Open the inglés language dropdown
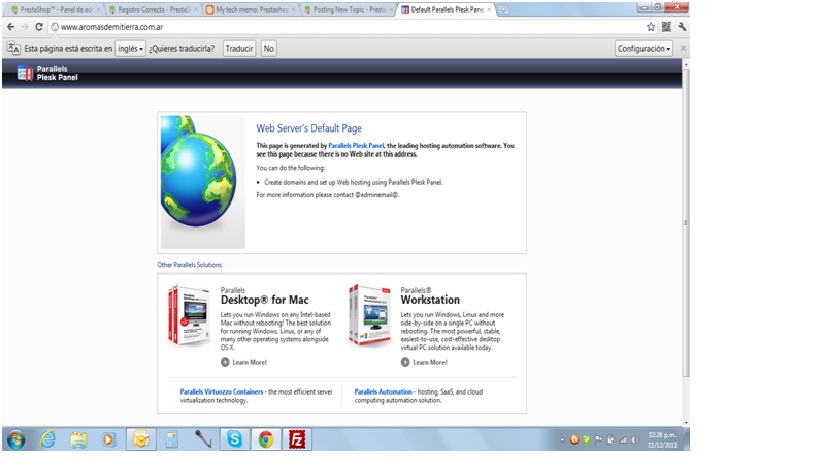Viewport: 819px width, 460px height. [130, 49]
